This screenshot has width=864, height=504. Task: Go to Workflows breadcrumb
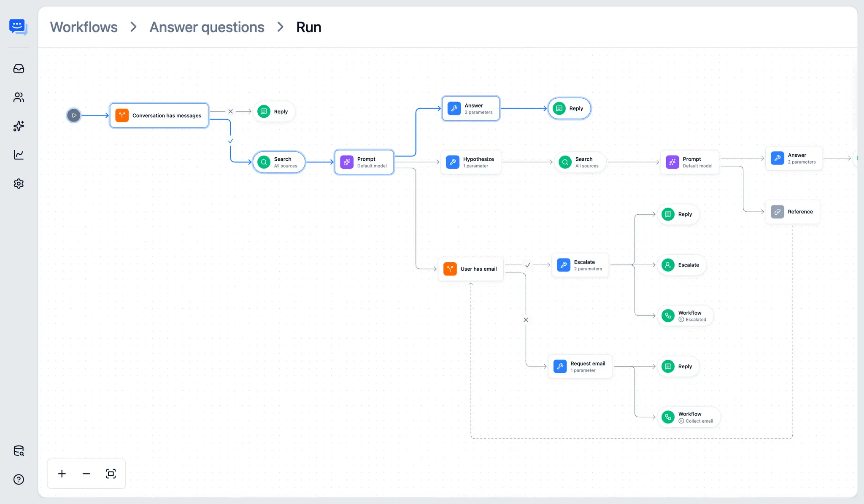point(84,27)
